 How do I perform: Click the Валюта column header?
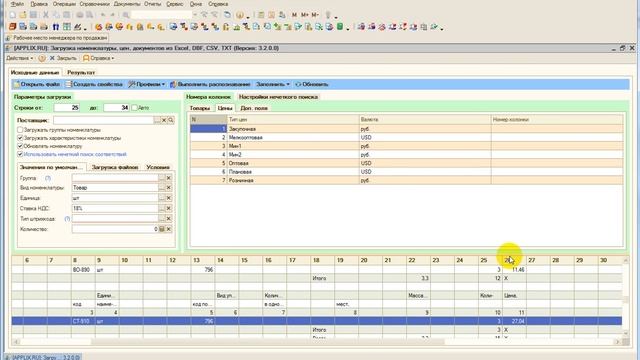(425, 120)
